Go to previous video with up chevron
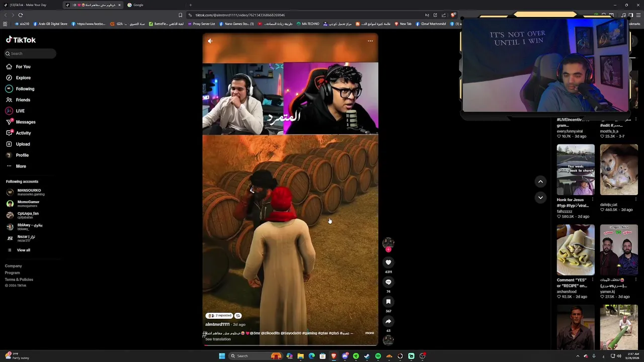The height and width of the screenshot is (362, 644). point(540,182)
